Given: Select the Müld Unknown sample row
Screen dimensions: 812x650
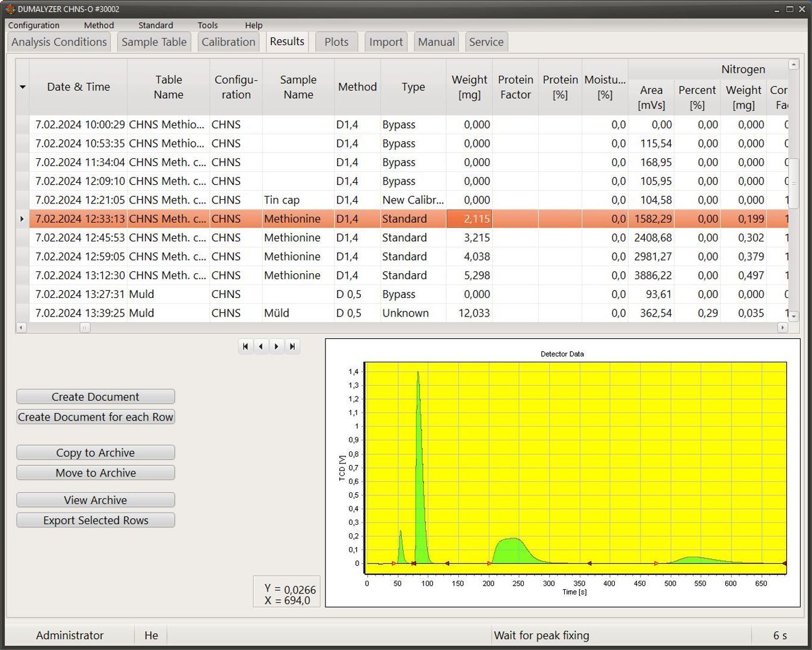Looking at the screenshot, I should 402,313.
